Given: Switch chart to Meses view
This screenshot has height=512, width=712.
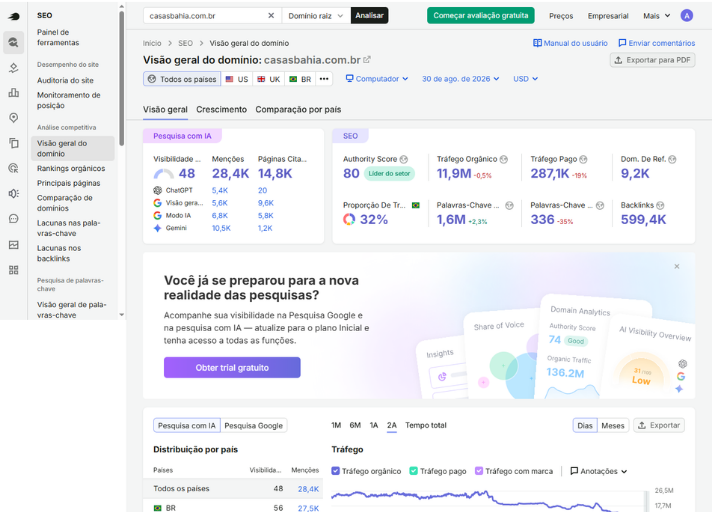Looking at the screenshot, I should [613, 425].
